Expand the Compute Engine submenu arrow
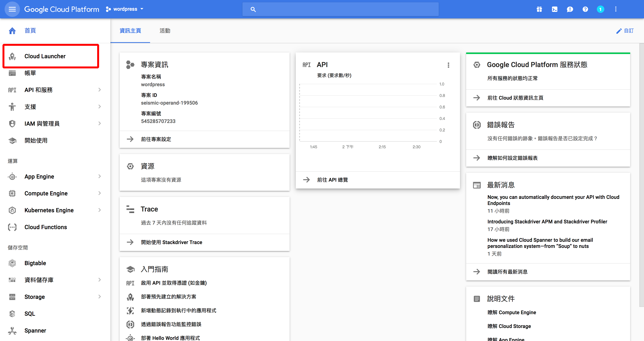 [99, 193]
